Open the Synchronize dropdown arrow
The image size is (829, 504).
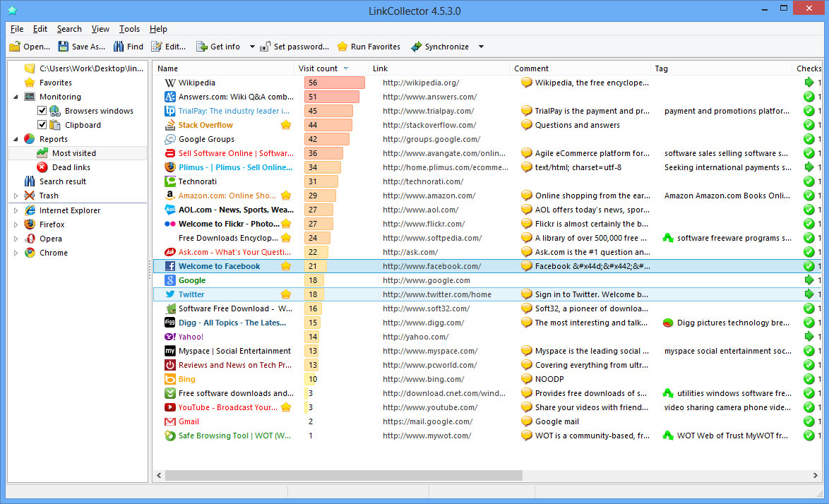(480, 47)
